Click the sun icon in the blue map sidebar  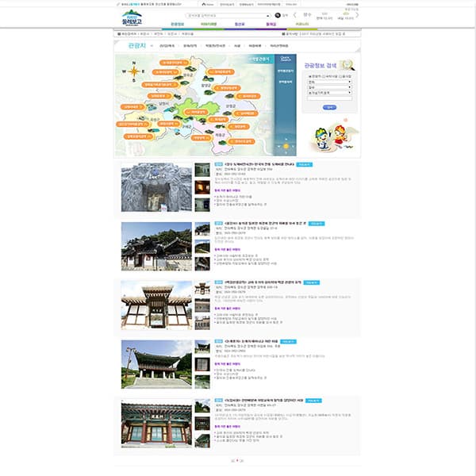(x=286, y=146)
